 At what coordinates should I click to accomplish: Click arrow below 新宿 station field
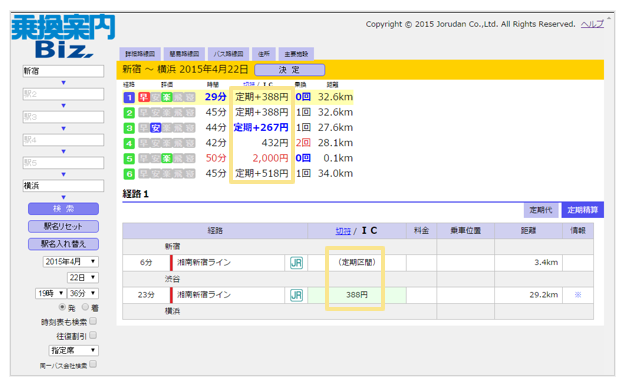pyautogui.click(x=63, y=83)
